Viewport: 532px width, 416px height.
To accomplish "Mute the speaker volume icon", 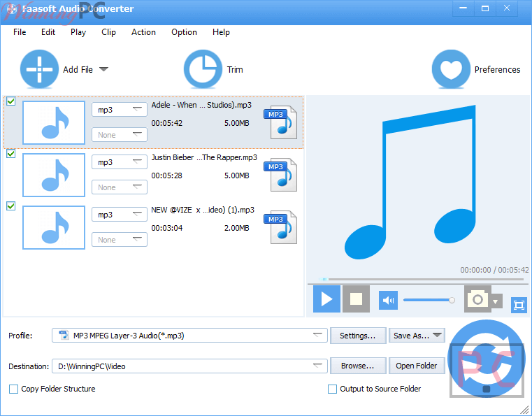I will point(388,301).
